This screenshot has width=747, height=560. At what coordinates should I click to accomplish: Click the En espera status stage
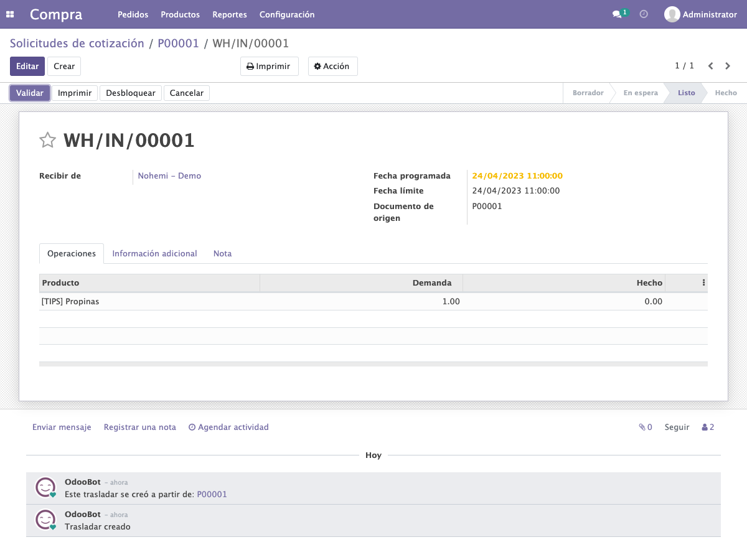pyautogui.click(x=641, y=93)
